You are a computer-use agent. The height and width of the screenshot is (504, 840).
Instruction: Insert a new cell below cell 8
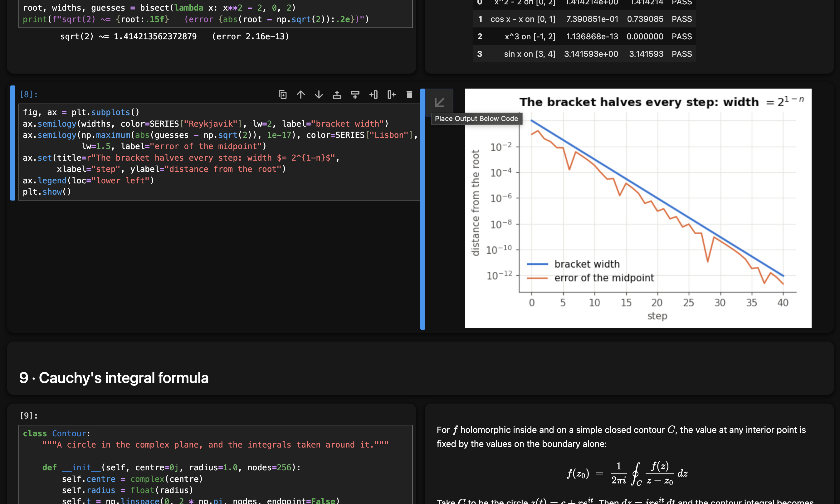(355, 94)
